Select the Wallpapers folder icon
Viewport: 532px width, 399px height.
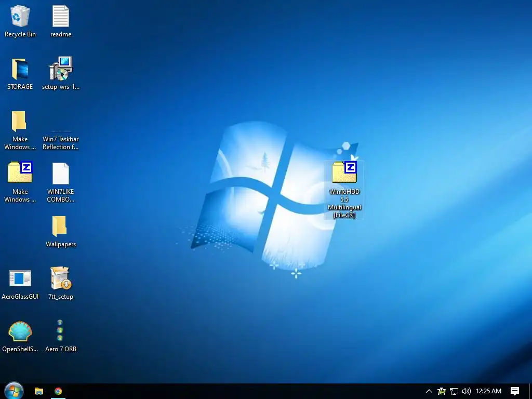pyautogui.click(x=60, y=226)
